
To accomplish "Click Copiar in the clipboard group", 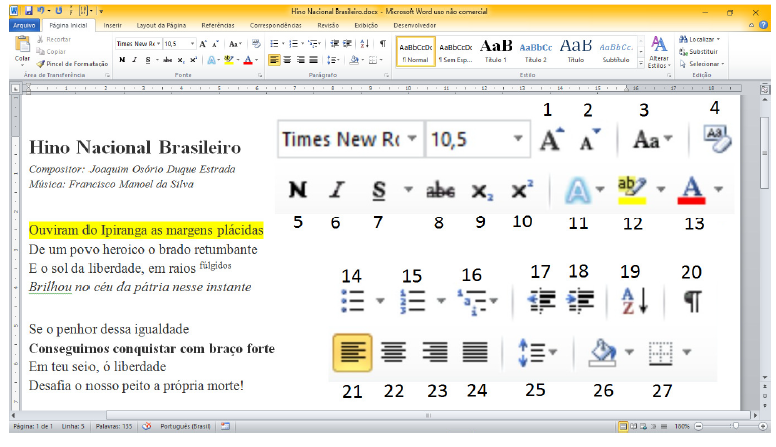I will tap(50, 51).
